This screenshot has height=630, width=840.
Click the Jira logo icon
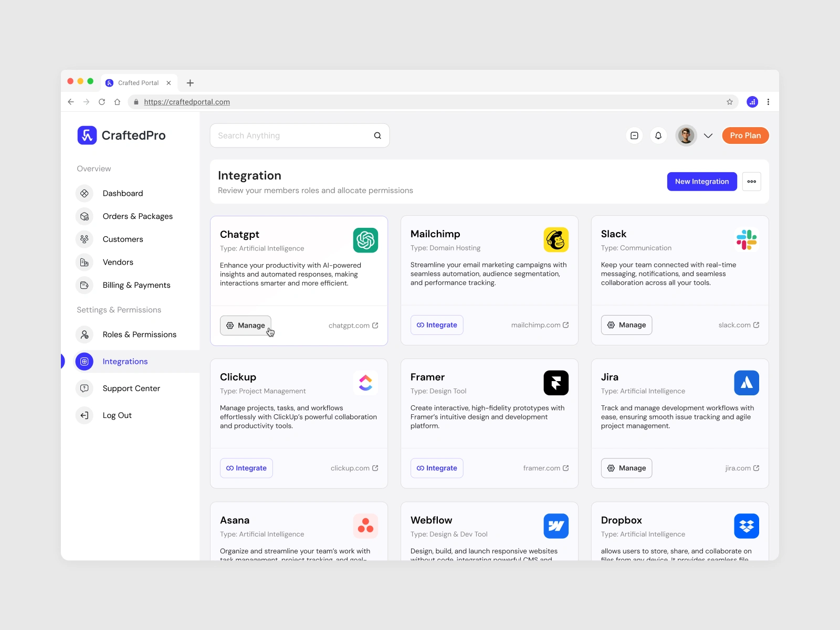[x=747, y=383]
